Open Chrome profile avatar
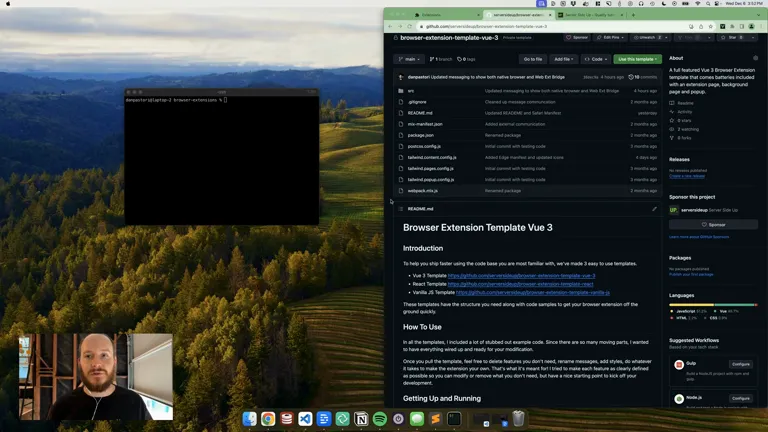This screenshot has height=432, width=768. 751,26
